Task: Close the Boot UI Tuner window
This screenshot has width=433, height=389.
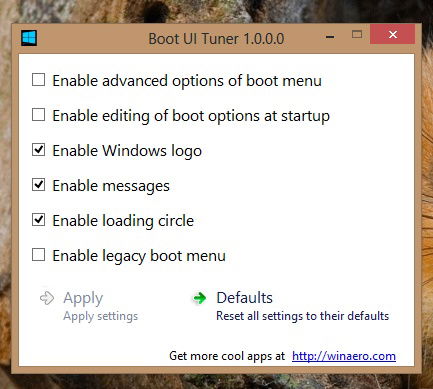Action: [393, 34]
